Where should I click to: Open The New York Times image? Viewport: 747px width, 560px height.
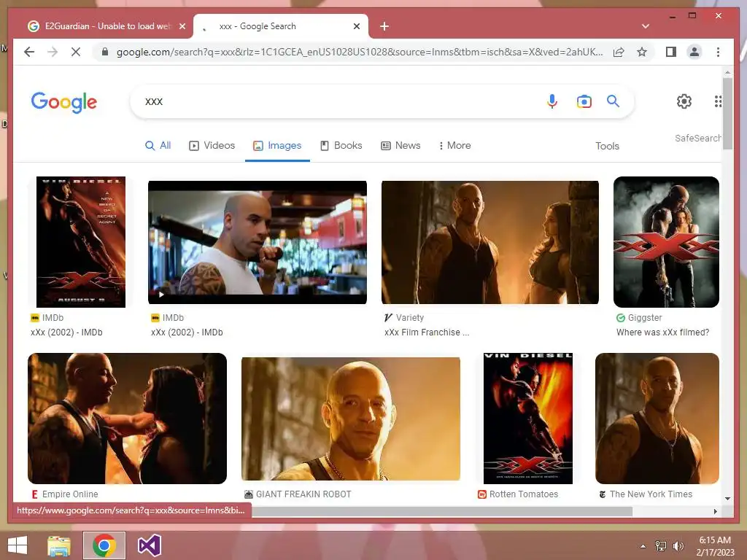click(657, 419)
